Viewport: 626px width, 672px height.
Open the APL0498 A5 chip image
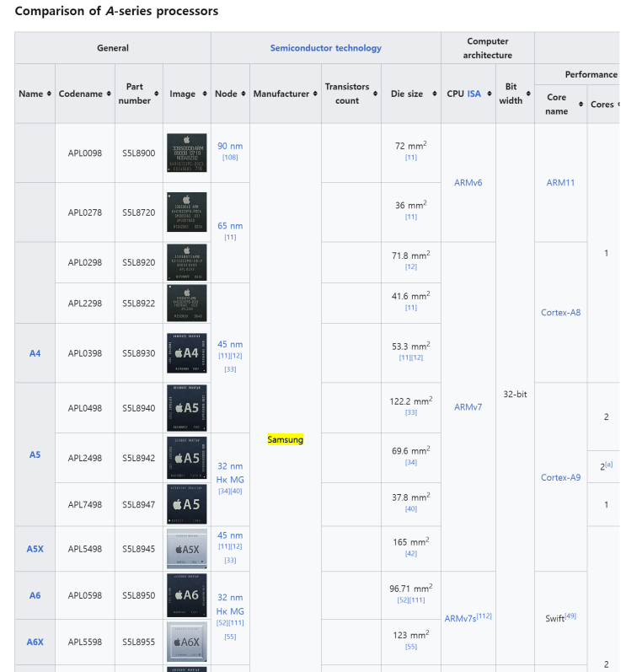tap(187, 408)
